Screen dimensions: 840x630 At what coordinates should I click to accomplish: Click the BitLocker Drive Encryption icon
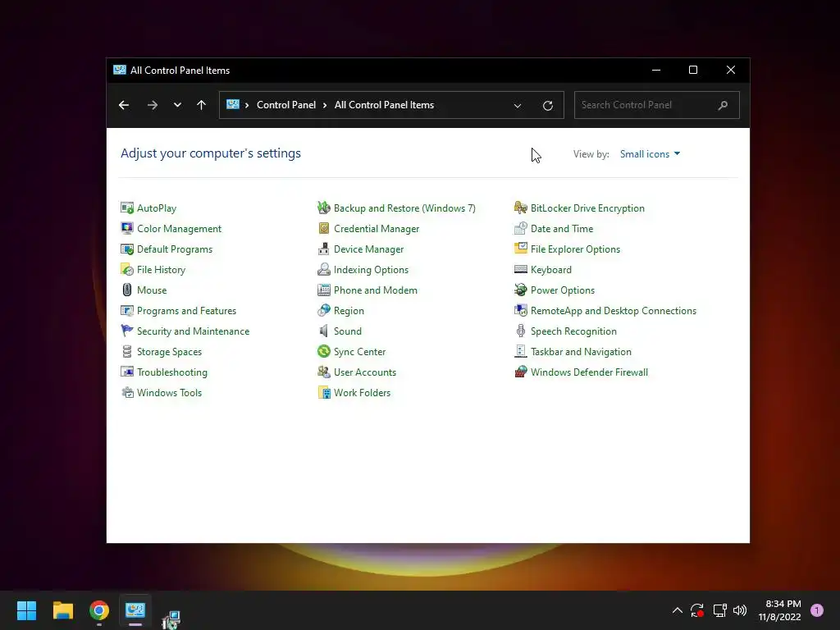coord(520,208)
